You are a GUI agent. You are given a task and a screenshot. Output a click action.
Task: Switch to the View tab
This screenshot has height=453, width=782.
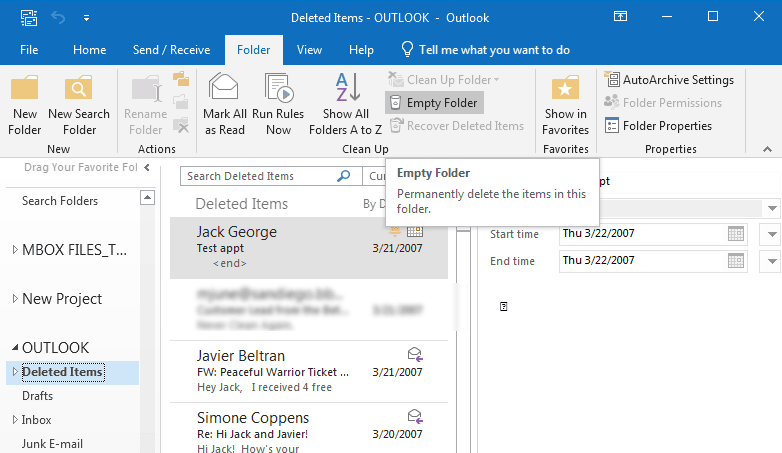309,50
